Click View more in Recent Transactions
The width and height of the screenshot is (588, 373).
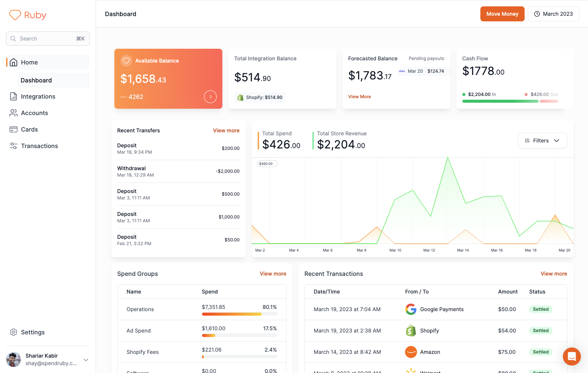click(553, 274)
